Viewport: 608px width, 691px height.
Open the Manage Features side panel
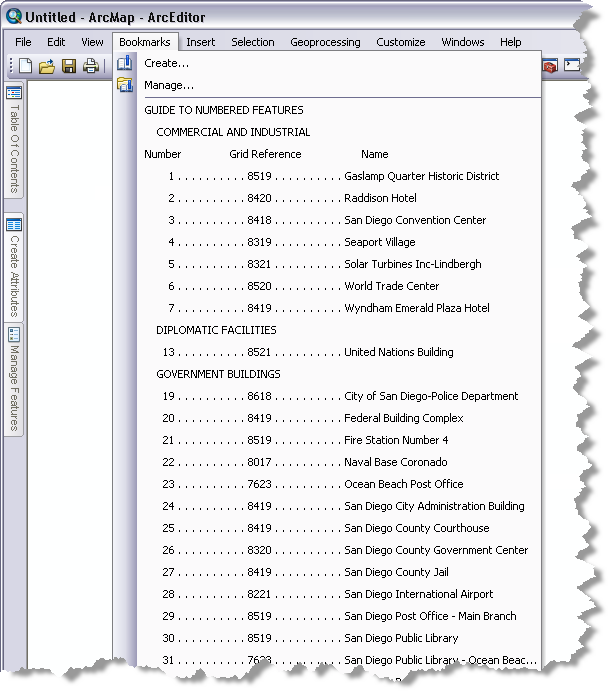pyautogui.click(x=14, y=381)
